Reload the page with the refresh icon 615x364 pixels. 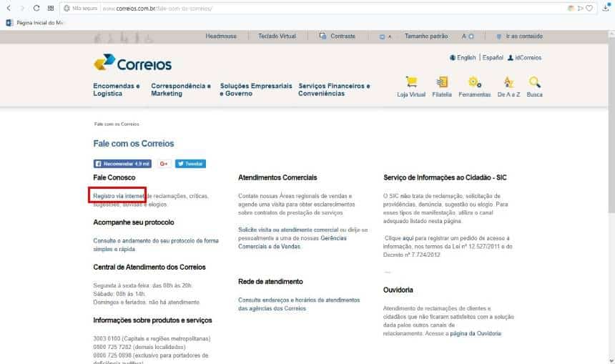[36, 9]
